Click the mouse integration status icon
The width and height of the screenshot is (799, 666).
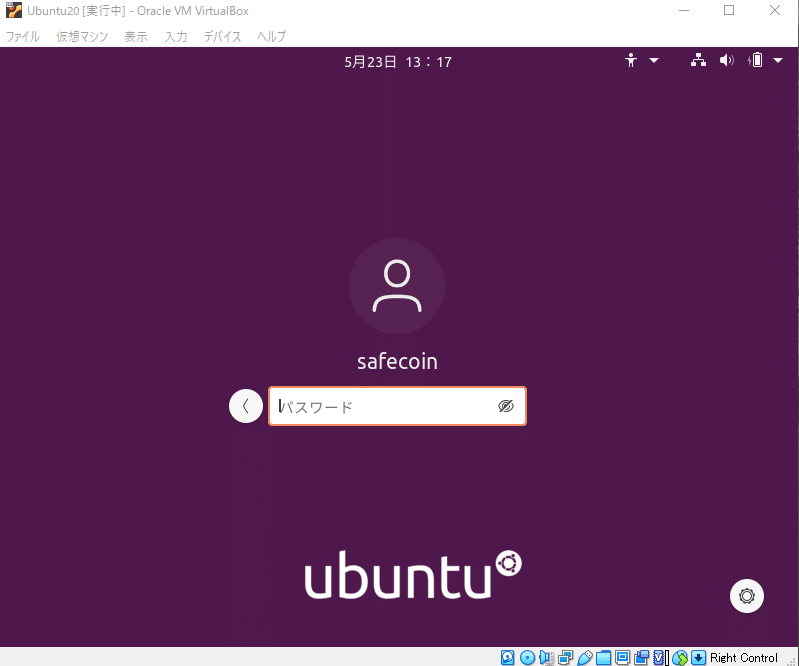click(x=680, y=657)
